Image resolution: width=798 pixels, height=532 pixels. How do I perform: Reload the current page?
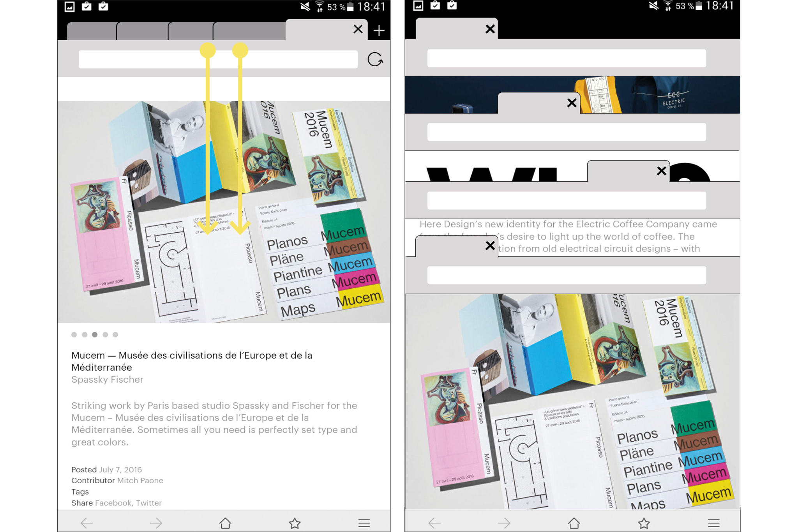(x=375, y=59)
